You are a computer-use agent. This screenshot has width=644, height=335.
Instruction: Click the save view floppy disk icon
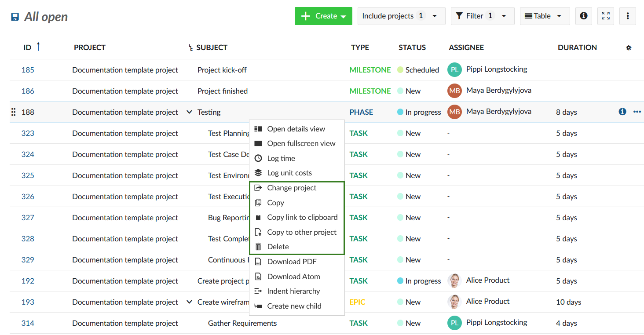(15, 17)
